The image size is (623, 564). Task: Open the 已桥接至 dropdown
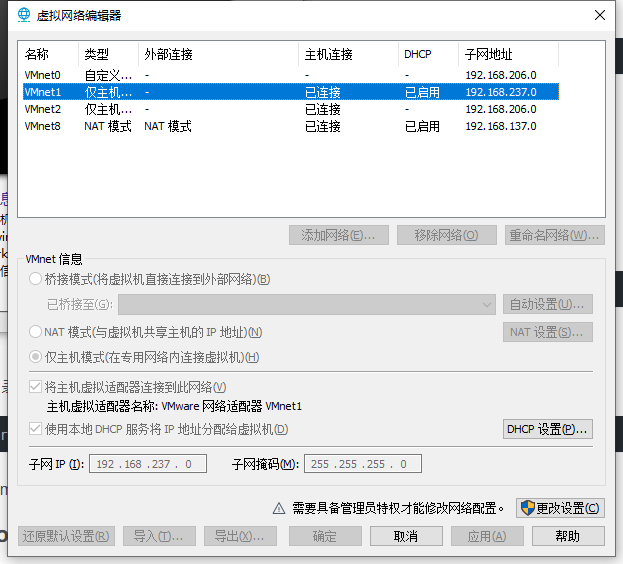[x=307, y=304]
